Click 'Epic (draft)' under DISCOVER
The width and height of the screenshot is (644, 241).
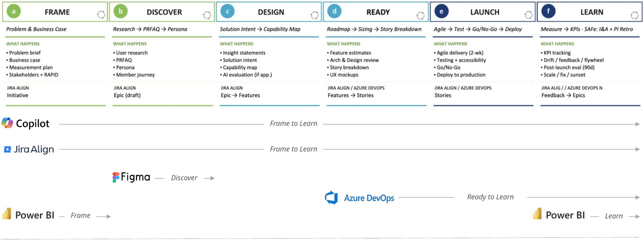127,95
